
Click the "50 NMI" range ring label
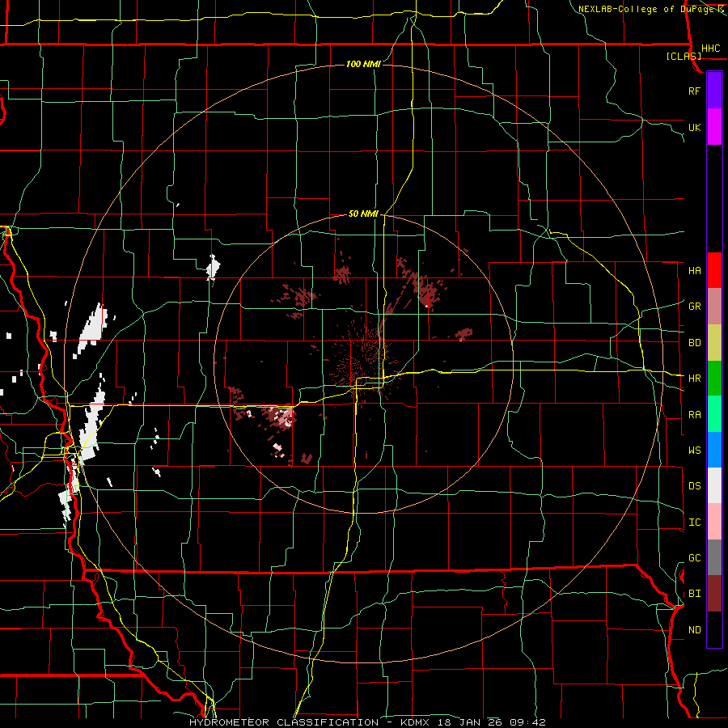coord(363,214)
